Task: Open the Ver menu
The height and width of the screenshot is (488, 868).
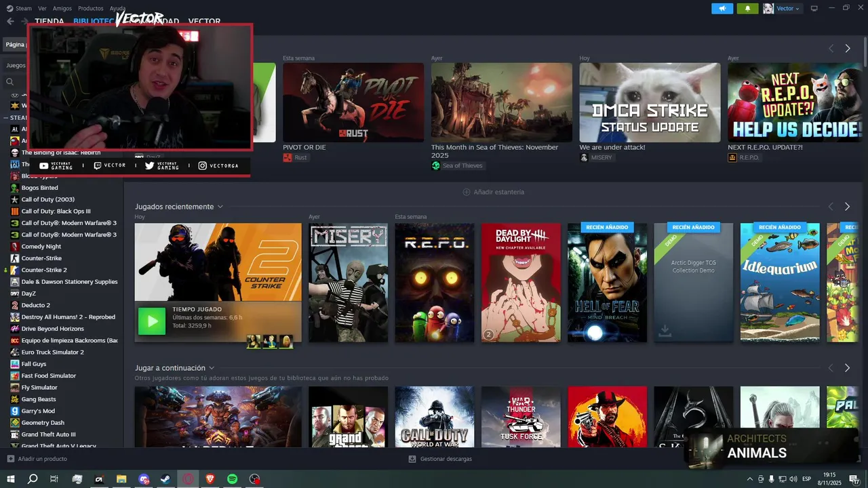Action: click(43, 8)
